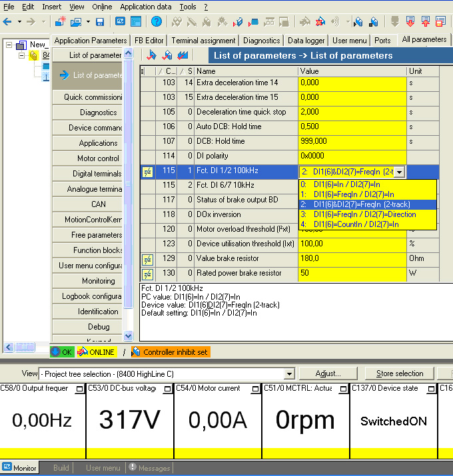Click the blue Back arrow in toolbar
Screen dimensions: 453x476
click(x=7, y=22)
